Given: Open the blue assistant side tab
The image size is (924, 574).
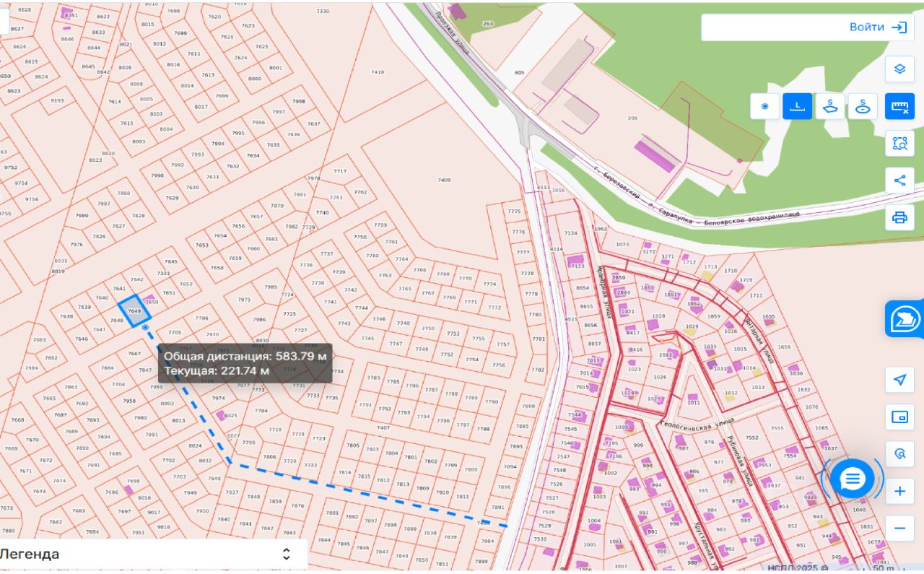Looking at the screenshot, I should point(905,319).
